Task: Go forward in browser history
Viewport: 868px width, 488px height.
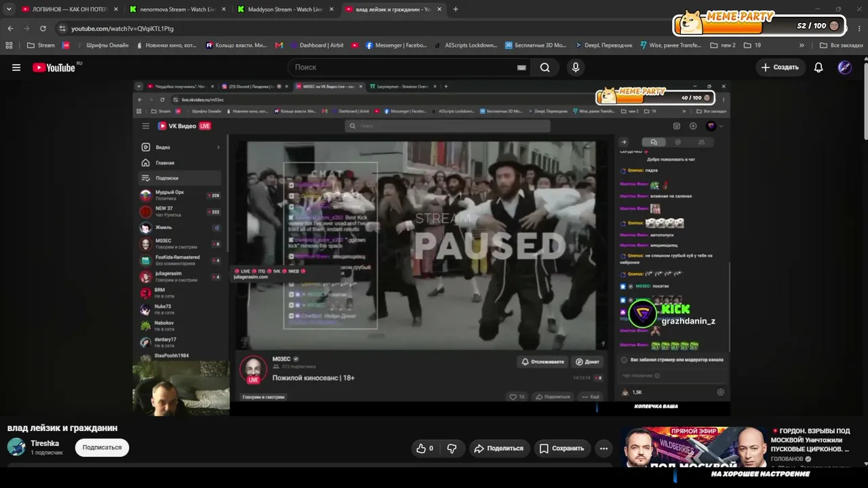Action: click(x=26, y=28)
